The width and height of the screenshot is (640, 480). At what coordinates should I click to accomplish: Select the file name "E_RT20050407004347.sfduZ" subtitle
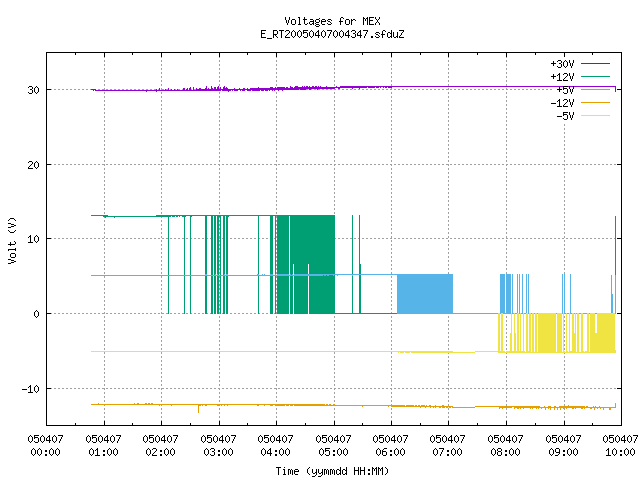tap(332, 34)
